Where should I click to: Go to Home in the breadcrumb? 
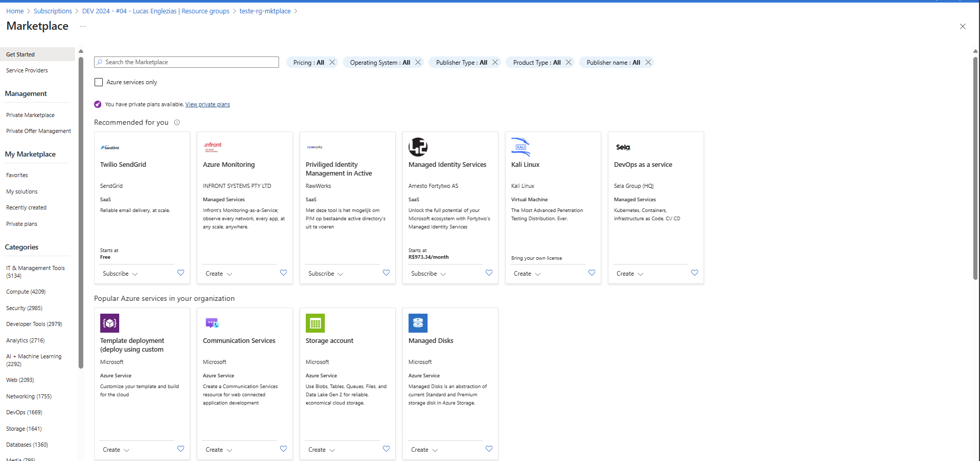pos(15,11)
